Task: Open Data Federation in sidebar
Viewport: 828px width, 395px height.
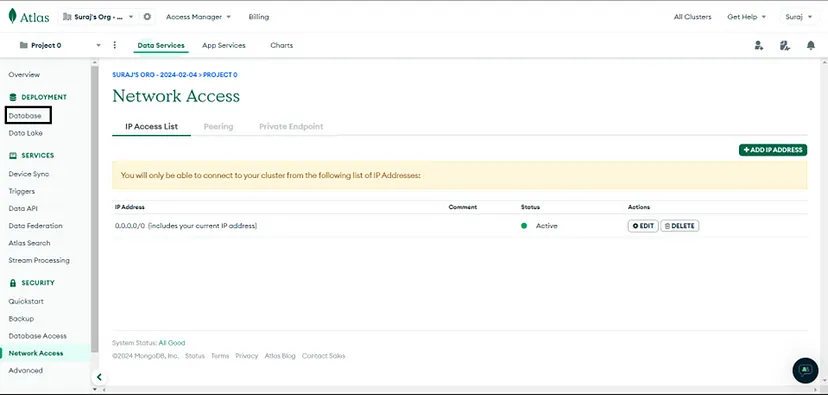Action: [35, 226]
